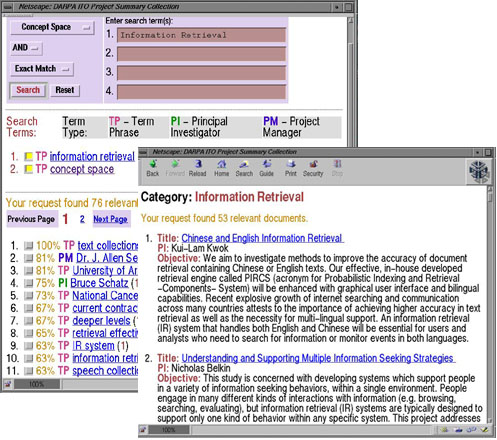Click the Reset button
The image size is (497, 440).
pos(65,90)
